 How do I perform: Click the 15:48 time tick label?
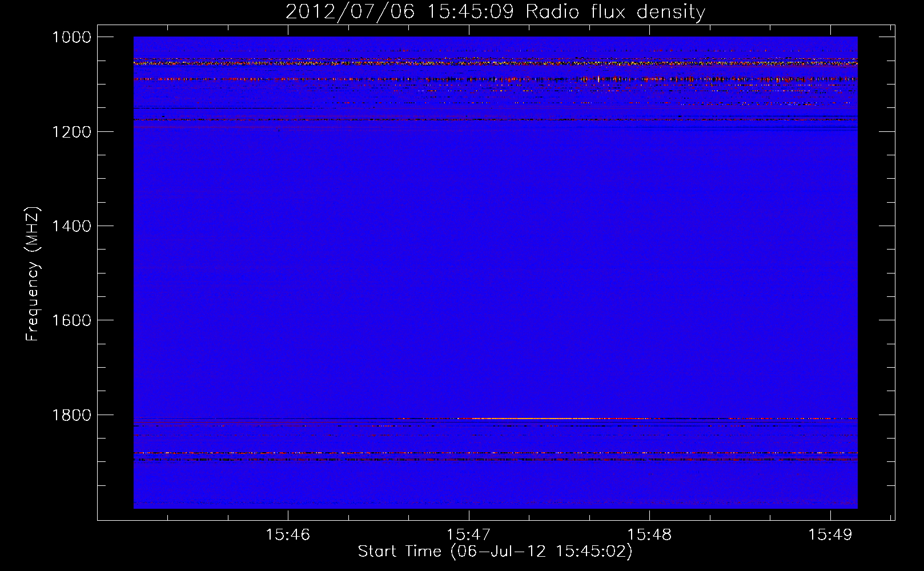[649, 534]
